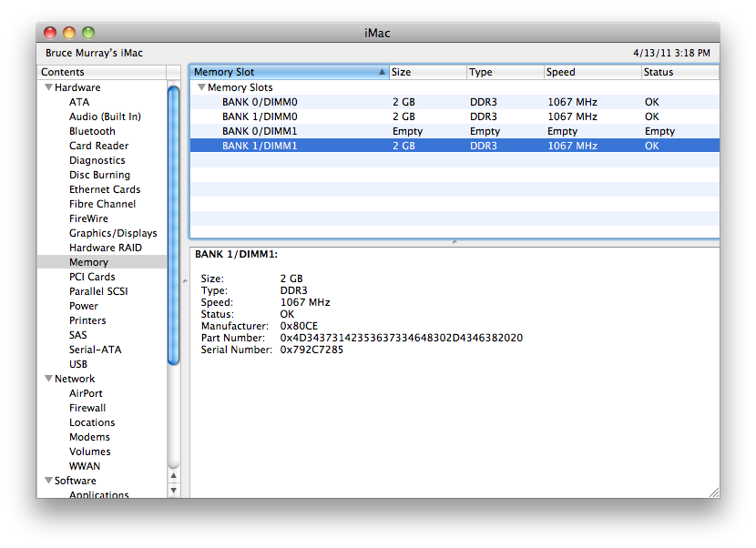Select Parallel SCSI entry
756x548 pixels.
98,291
